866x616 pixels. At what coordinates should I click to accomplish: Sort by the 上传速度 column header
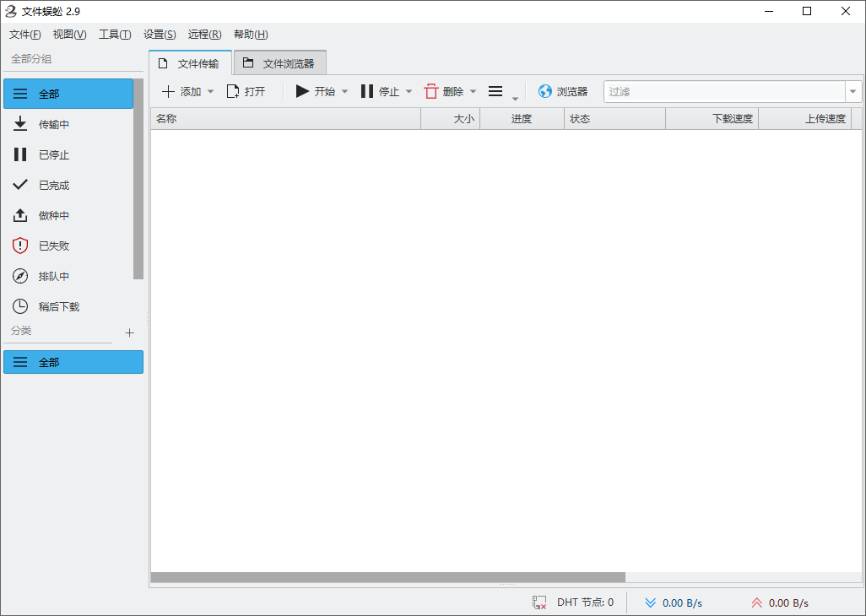pyautogui.click(x=804, y=119)
